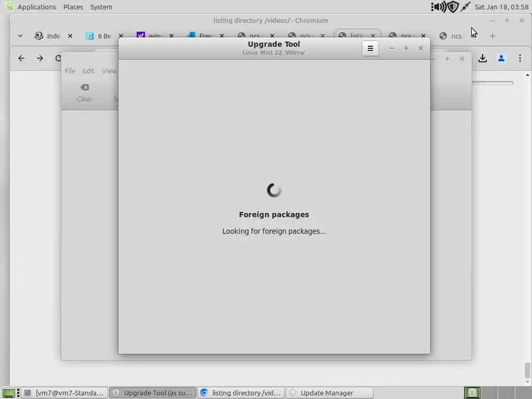This screenshot has height=399, width=532.
Task: Click the network connection tray icon
Action: click(465, 7)
